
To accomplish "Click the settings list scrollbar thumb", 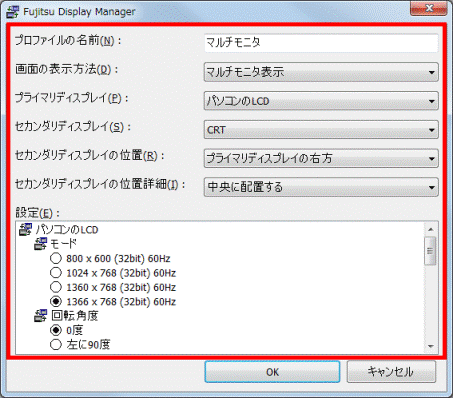I will pyautogui.click(x=430, y=251).
